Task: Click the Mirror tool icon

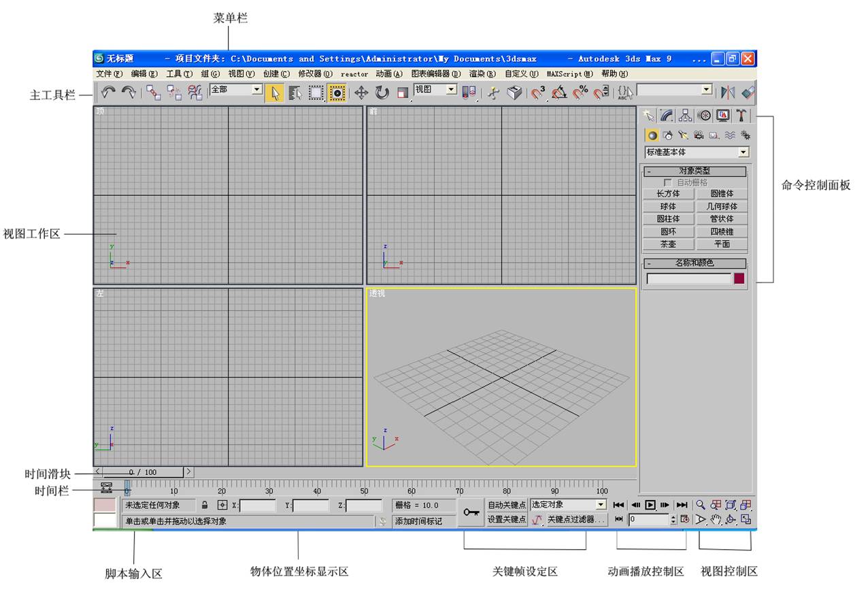Action: pyautogui.click(x=728, y=93)
